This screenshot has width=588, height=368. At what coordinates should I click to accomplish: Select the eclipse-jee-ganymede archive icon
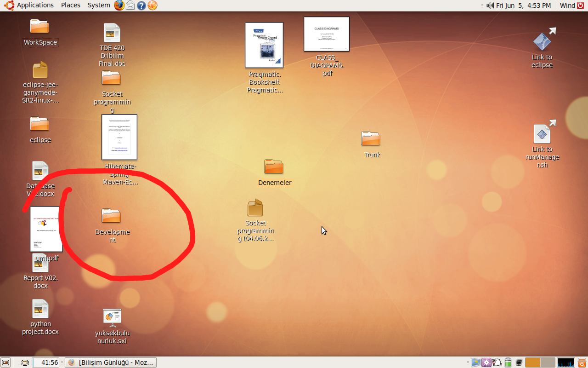click(x=40, y=70)
